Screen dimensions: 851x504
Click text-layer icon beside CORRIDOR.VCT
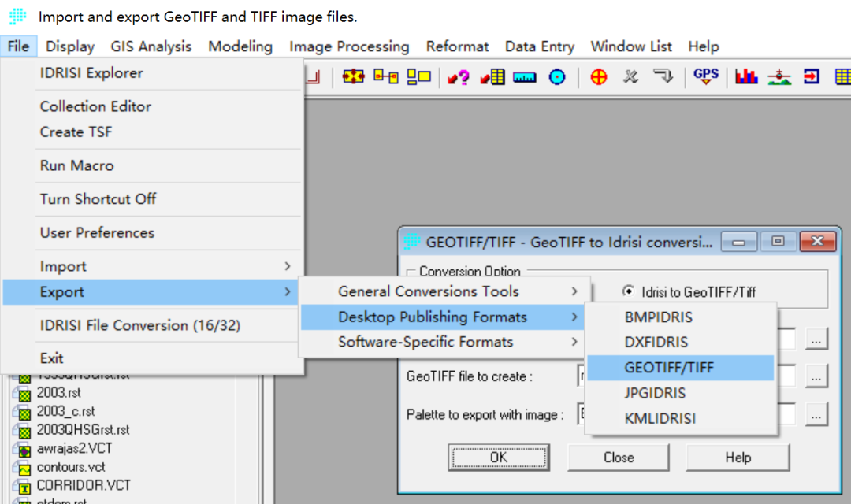coord(23,487)
